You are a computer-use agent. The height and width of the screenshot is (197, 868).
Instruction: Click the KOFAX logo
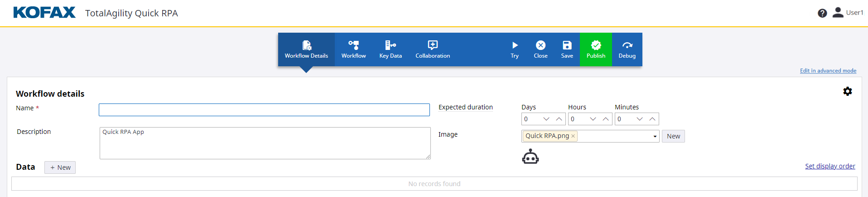tap(44, 12)
